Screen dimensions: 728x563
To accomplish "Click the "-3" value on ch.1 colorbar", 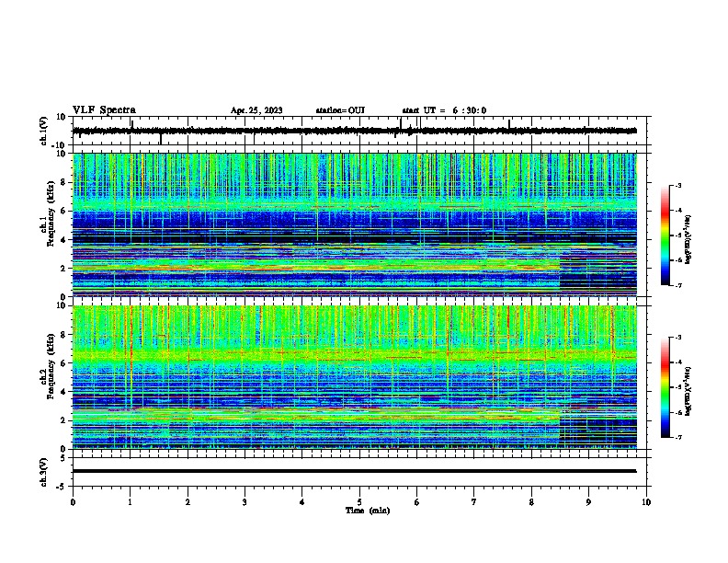I will tap(677, 186).
